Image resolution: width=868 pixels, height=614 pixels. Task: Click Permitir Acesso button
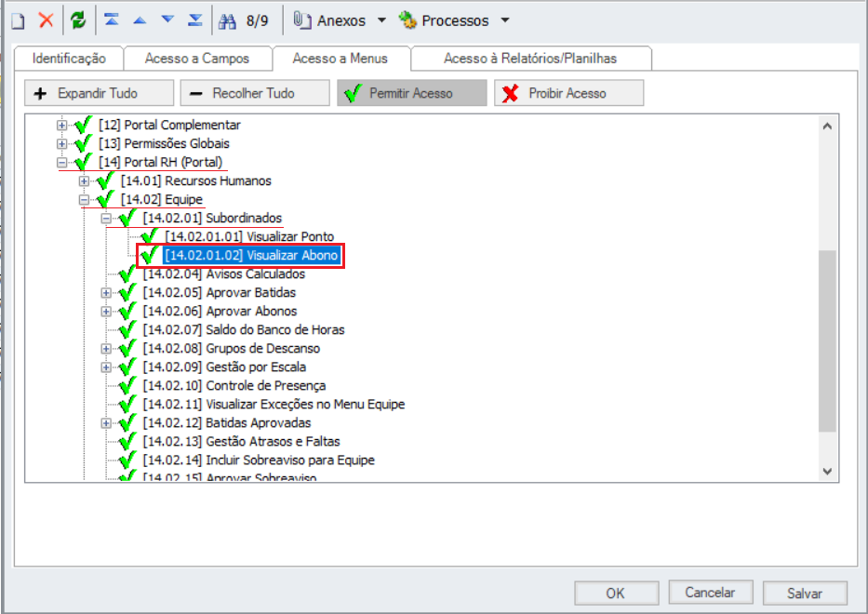click(x=412, y=93)
